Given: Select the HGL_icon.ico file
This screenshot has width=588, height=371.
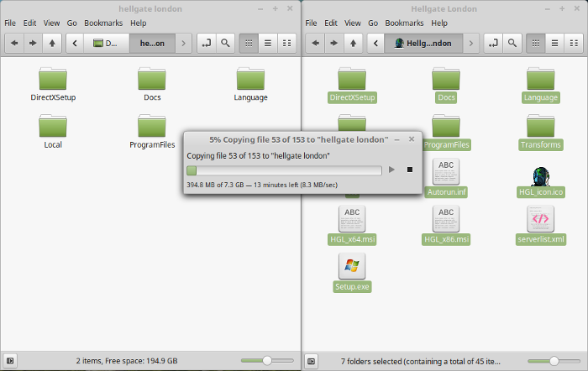Looking at the screenshot, I should tap(540, 182).
